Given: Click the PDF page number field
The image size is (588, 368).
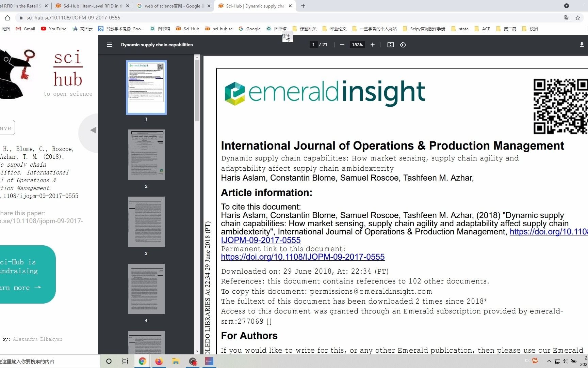Looking at the screenshot, I should 313,45.
